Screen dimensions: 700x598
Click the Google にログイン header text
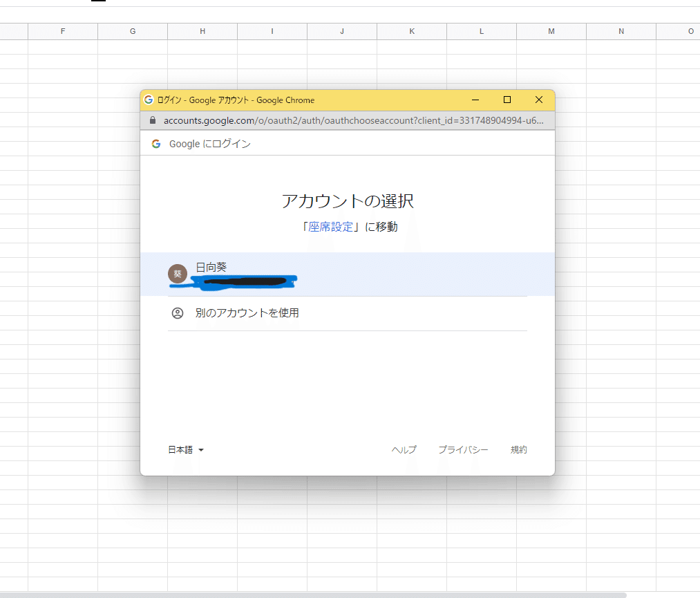click(210, 144)
